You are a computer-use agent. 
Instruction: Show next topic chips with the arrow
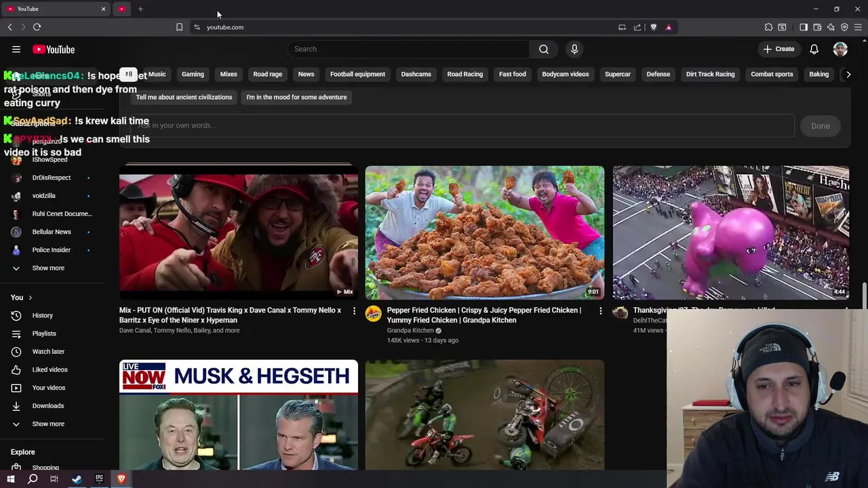point(848,75)
